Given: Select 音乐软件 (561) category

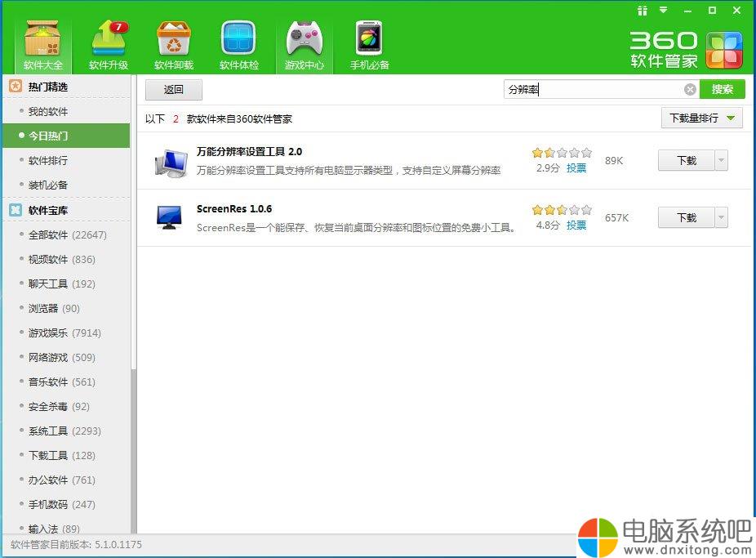Looking at the screenshot, I should coord(66,382).
